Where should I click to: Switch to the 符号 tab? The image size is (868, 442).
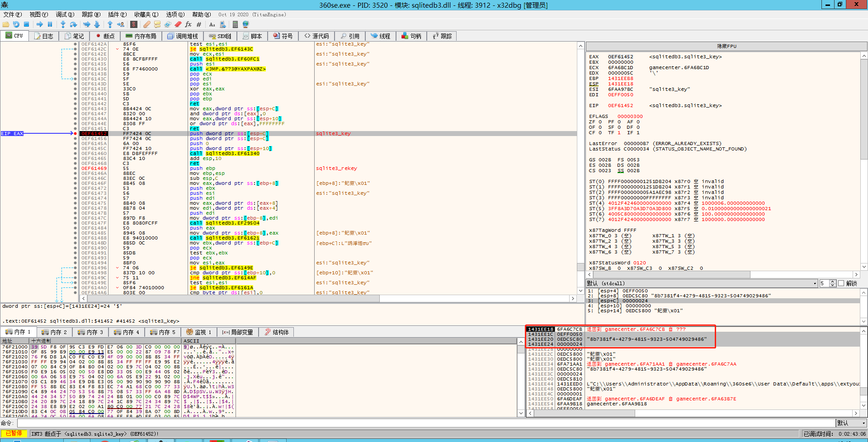click(x=283, y=36)
